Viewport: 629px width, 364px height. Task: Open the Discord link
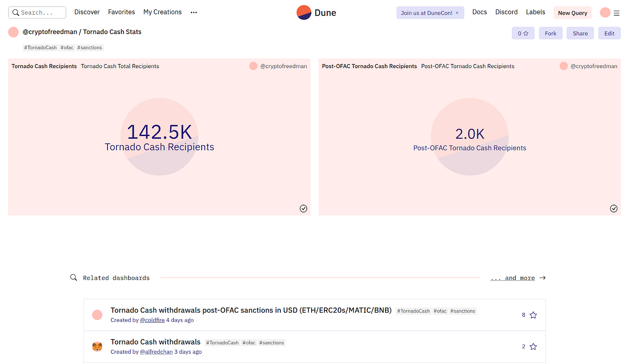[506, 12]
